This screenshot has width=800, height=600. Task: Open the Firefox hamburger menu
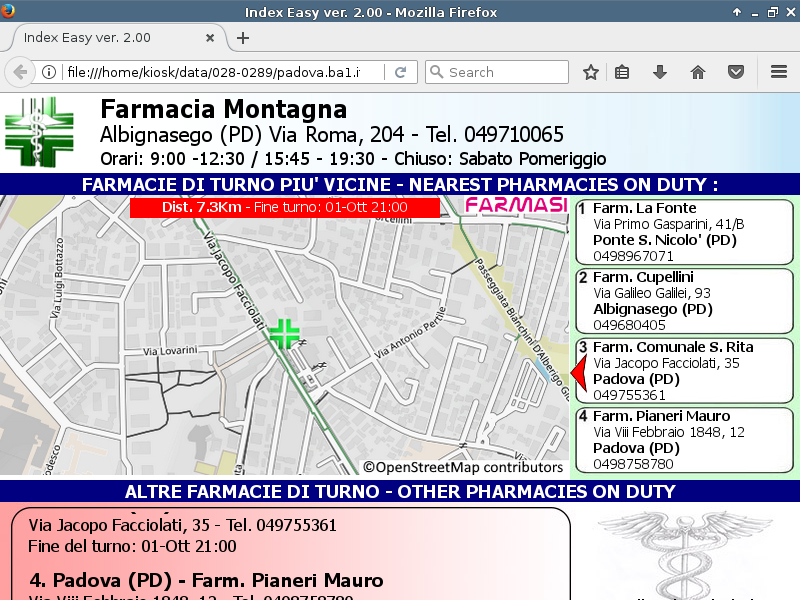779,72
